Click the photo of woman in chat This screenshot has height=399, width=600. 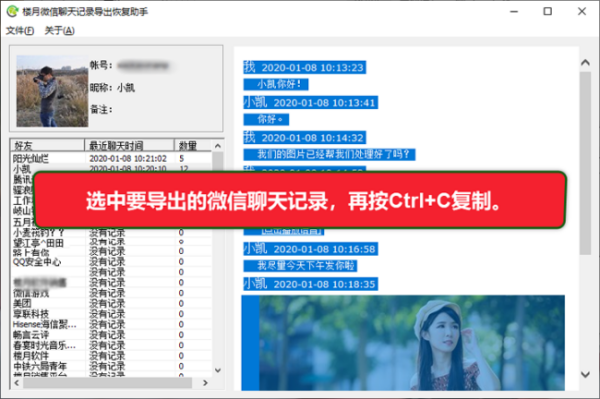(412, 343)
